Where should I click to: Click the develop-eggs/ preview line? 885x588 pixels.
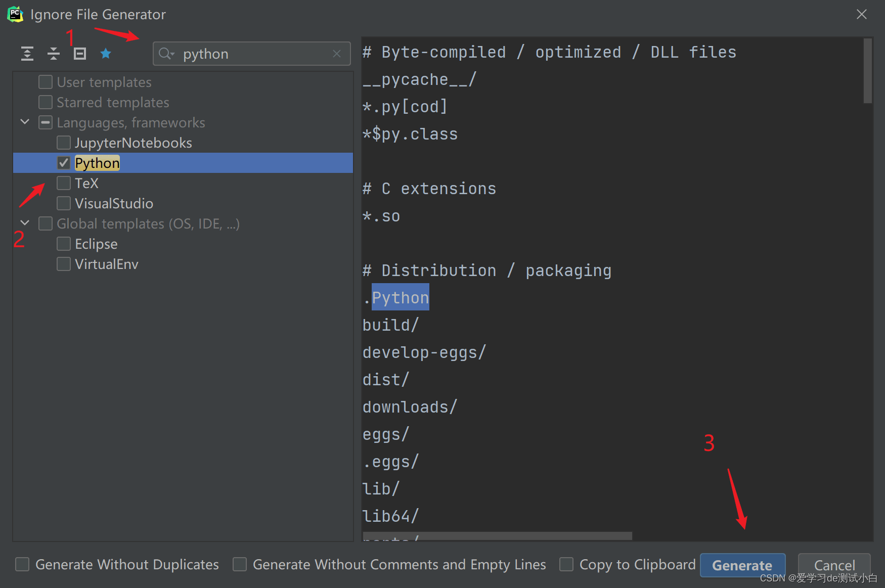pos(424,352)
